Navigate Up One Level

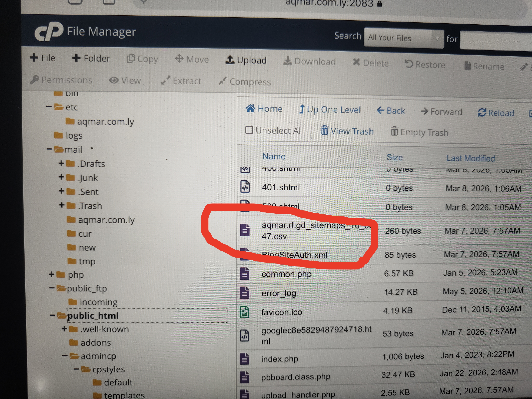[330, 109]
